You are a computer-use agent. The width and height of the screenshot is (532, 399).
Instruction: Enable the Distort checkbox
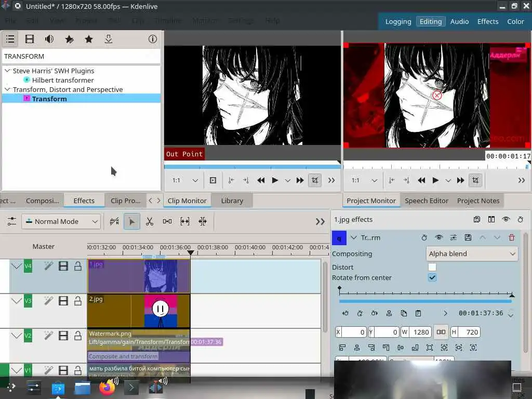point(432,267)
